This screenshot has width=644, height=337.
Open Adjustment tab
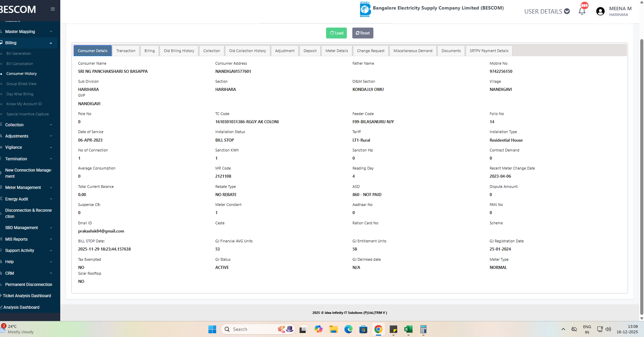(285, 51)
